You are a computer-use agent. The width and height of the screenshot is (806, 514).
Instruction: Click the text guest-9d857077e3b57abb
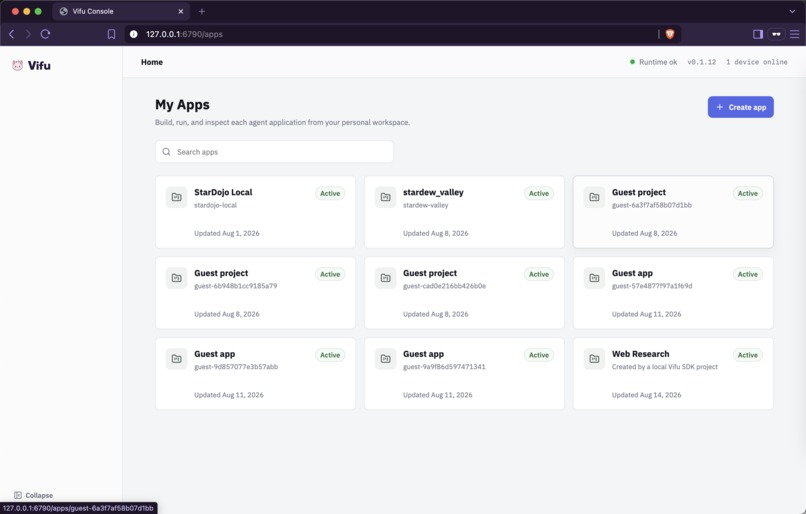pyautogui.click(x=236, y=366)
